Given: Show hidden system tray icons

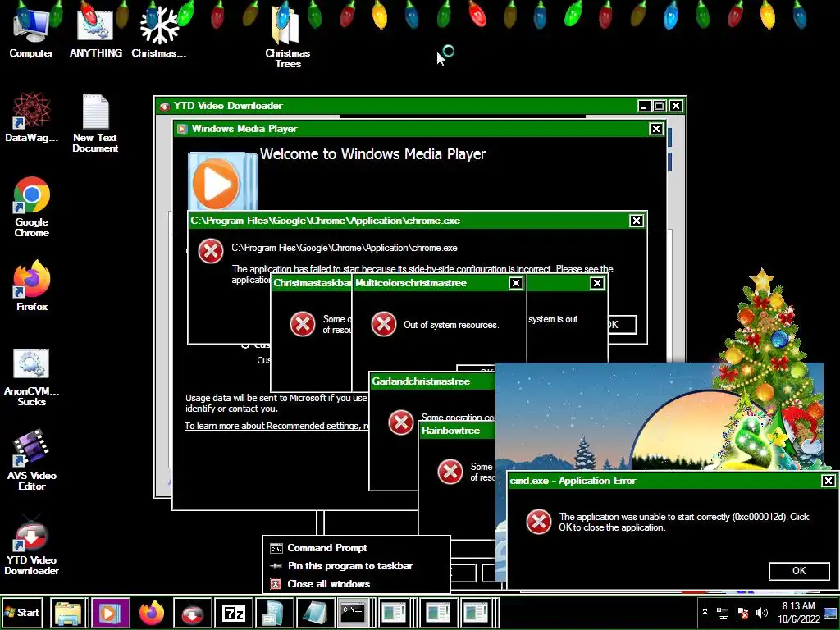Looking at the screenshot, I should pyautogui.click(x=705, y=612).
